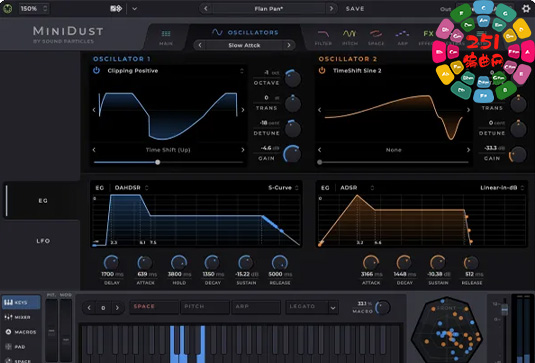The image size is (535, 363).
Task: Click the blue HOLD envelope knob
Action: coord(178,262)
